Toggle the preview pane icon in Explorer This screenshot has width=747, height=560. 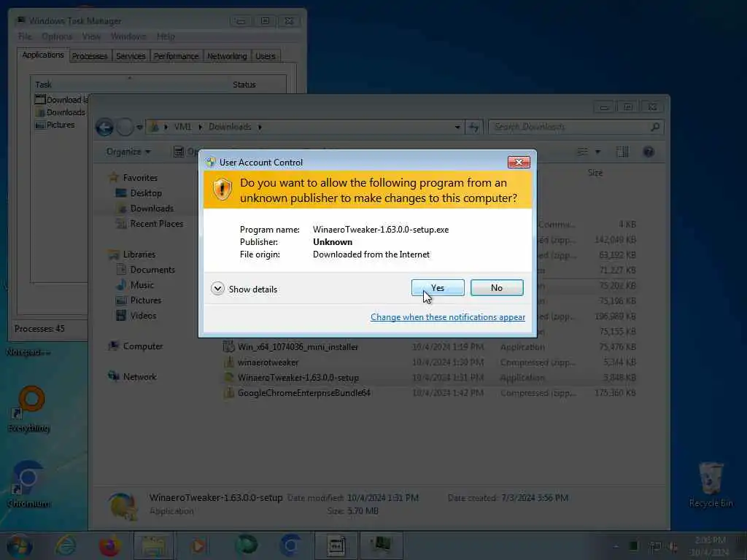point(622,152)
